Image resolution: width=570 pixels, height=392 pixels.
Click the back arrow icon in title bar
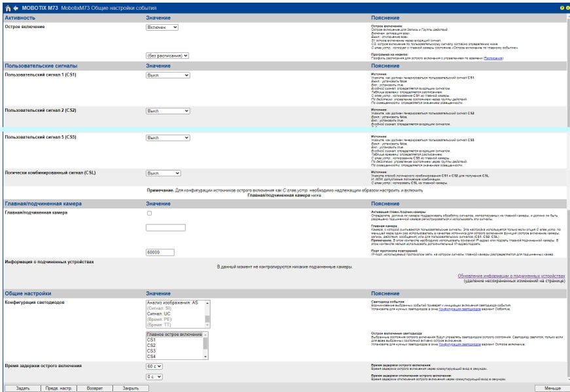click(16, 8)
